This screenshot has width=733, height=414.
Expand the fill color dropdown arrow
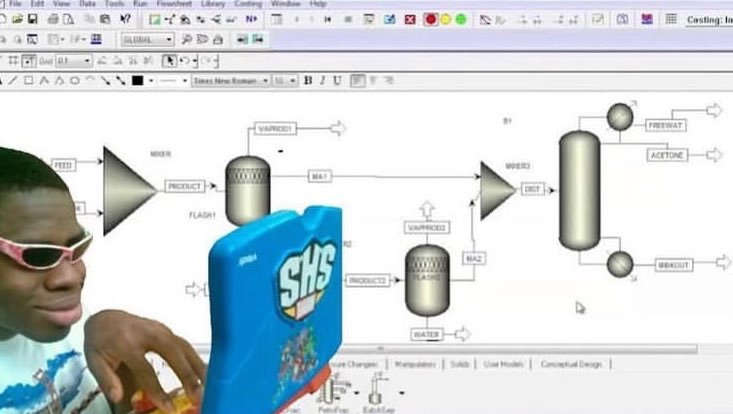pos(151,81)
